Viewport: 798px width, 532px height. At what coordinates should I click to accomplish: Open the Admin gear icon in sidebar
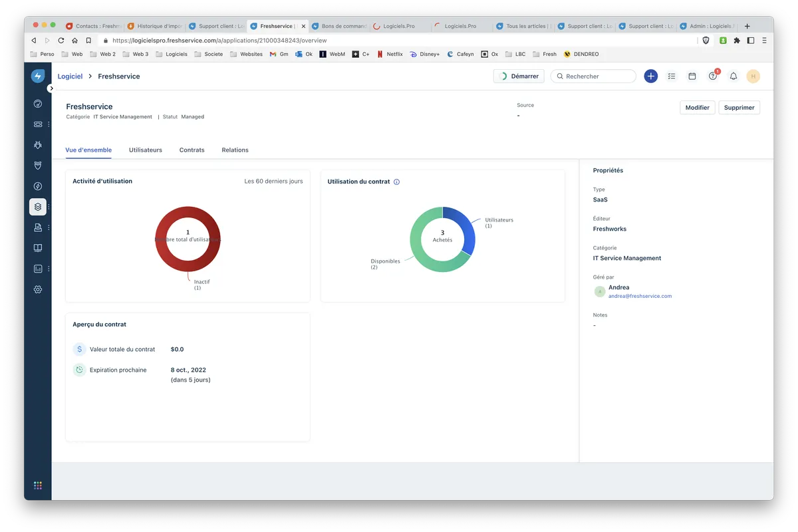(x=38, y=289)
